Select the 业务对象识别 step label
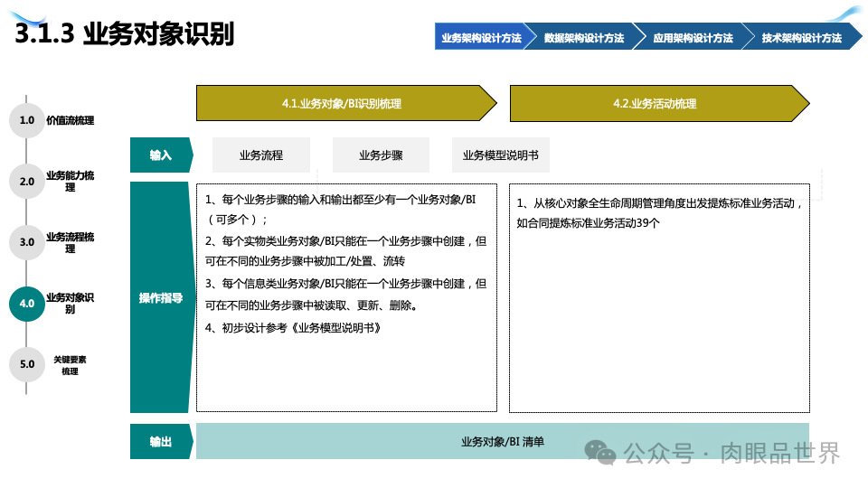Viewport: 868px width, 488px height. tap(71, 303)
